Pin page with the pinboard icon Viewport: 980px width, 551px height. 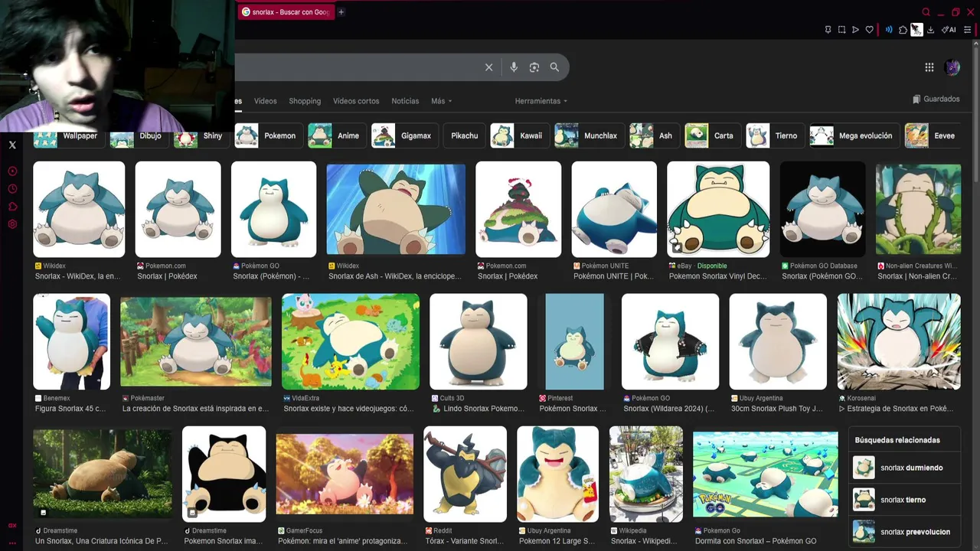(x=828, y=30)
